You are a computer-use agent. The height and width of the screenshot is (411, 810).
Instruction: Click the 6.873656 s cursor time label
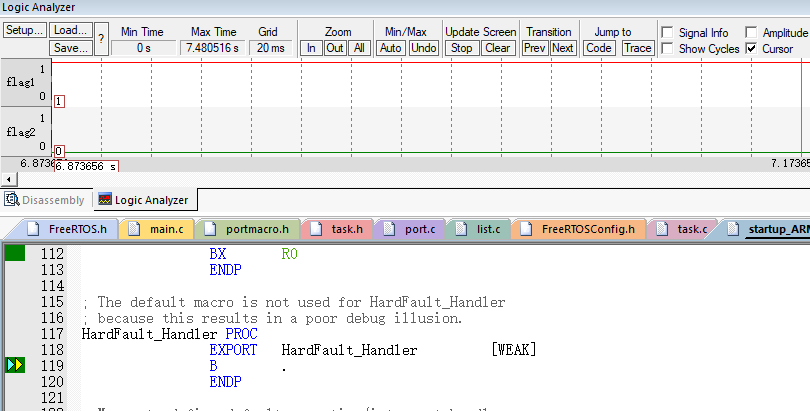click(86, 166)
